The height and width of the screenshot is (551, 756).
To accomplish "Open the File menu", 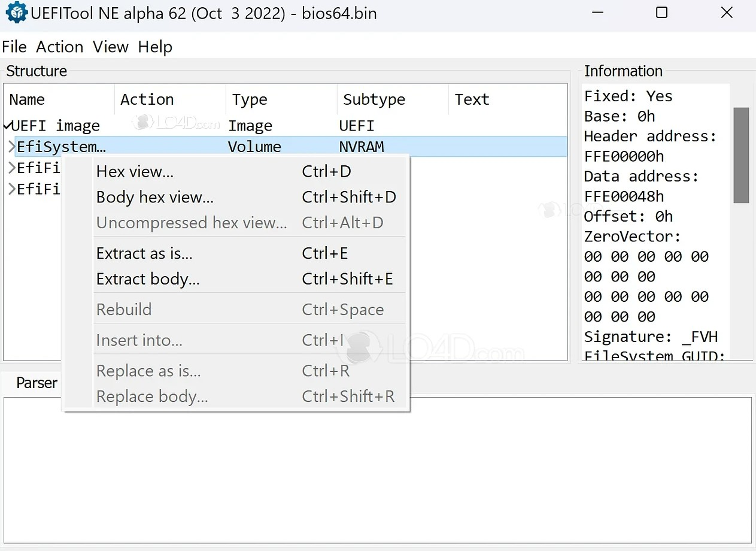I will pyautogui.click(x=14, y=47).
